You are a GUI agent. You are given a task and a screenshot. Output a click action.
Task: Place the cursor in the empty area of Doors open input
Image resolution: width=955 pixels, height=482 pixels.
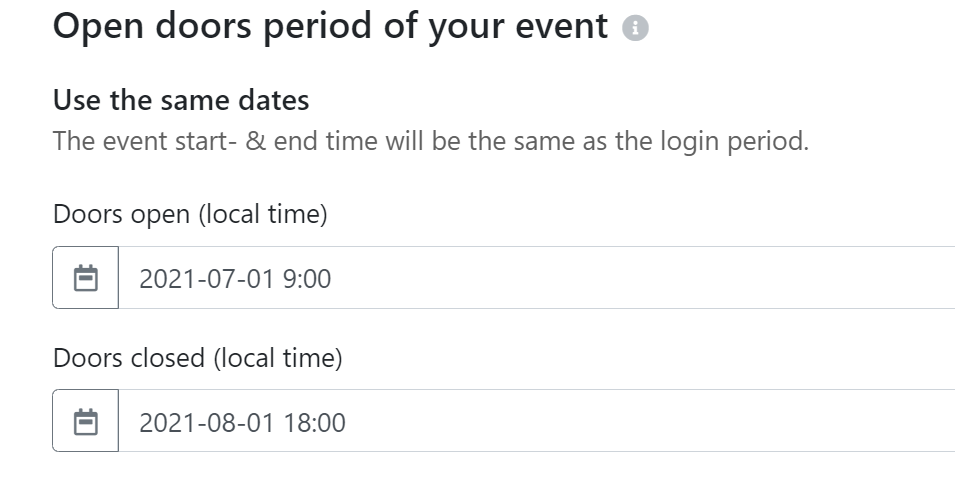pyautogui.click(x=650, y=278)
